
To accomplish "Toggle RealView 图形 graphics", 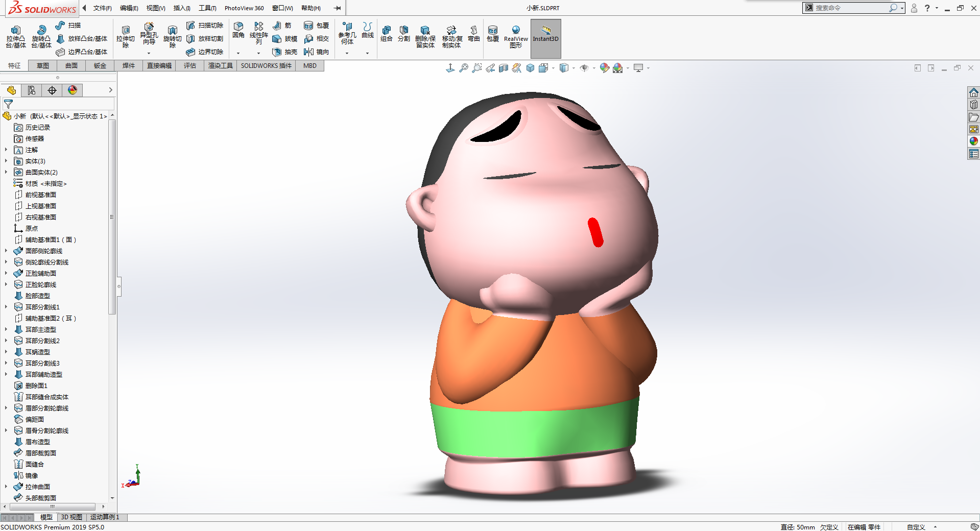I will tap(516, 36).
